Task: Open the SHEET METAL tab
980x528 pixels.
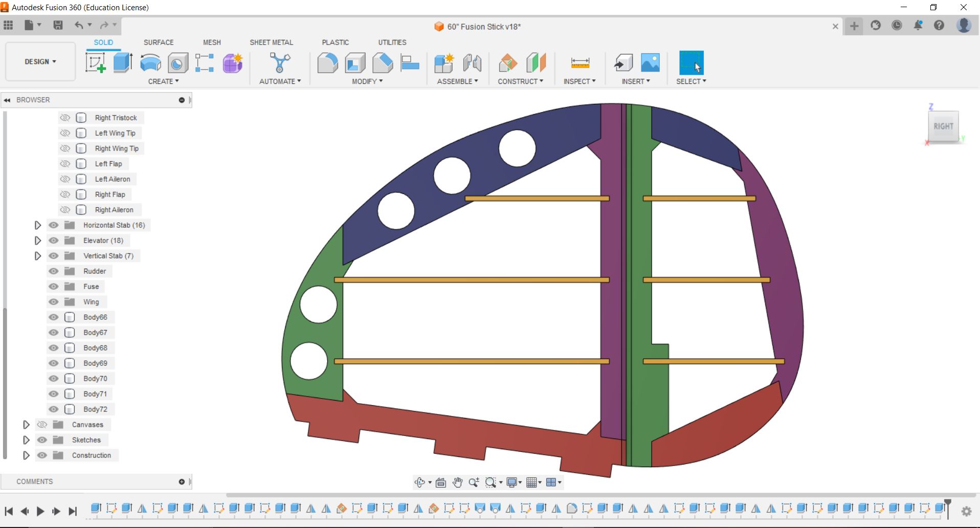Action: pyautogui.click(x=271, y=42)
